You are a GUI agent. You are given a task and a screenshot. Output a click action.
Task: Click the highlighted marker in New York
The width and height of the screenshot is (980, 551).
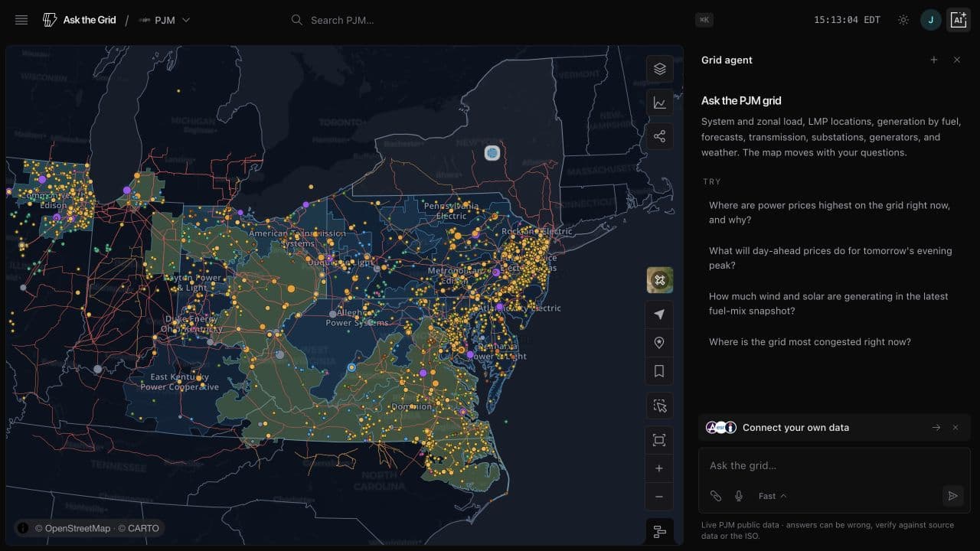pos(492,153)
